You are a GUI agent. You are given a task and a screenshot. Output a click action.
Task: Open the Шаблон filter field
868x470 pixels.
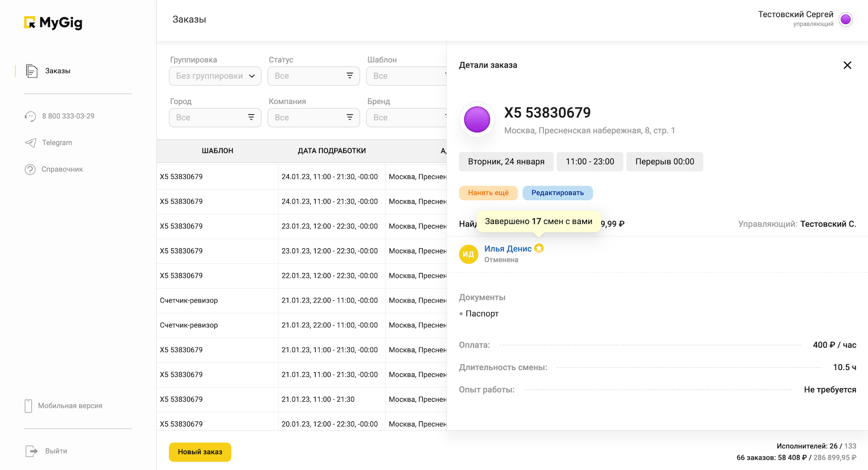point(407,76)
